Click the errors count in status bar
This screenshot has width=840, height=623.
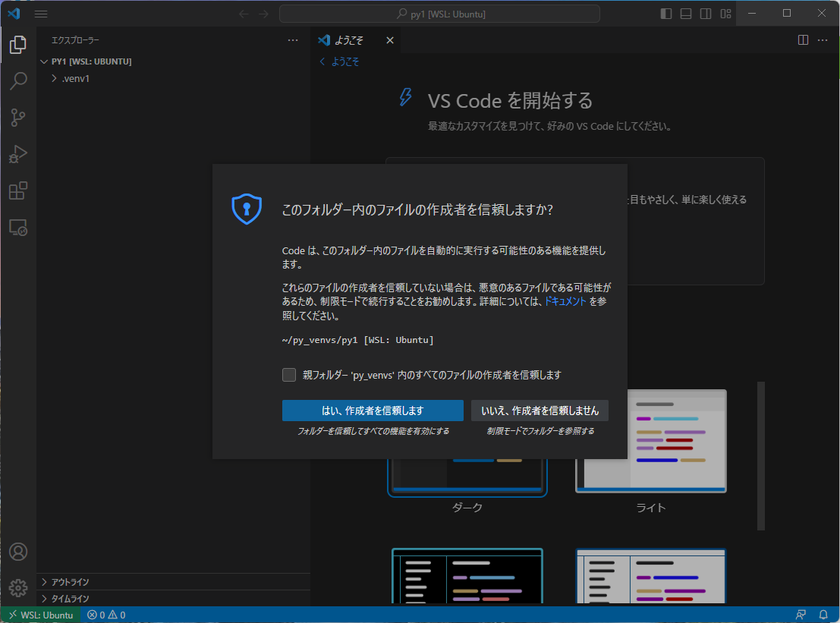pos(96,615)
